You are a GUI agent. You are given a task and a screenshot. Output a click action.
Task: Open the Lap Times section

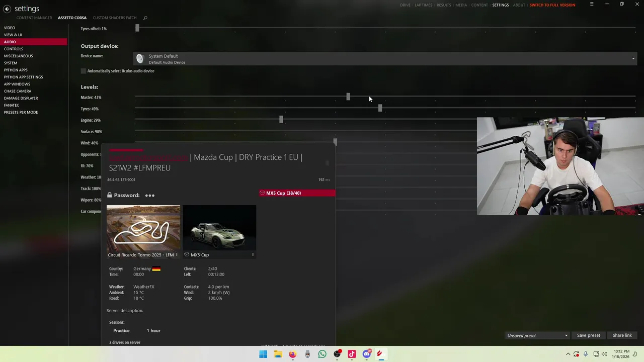(423, 5)
